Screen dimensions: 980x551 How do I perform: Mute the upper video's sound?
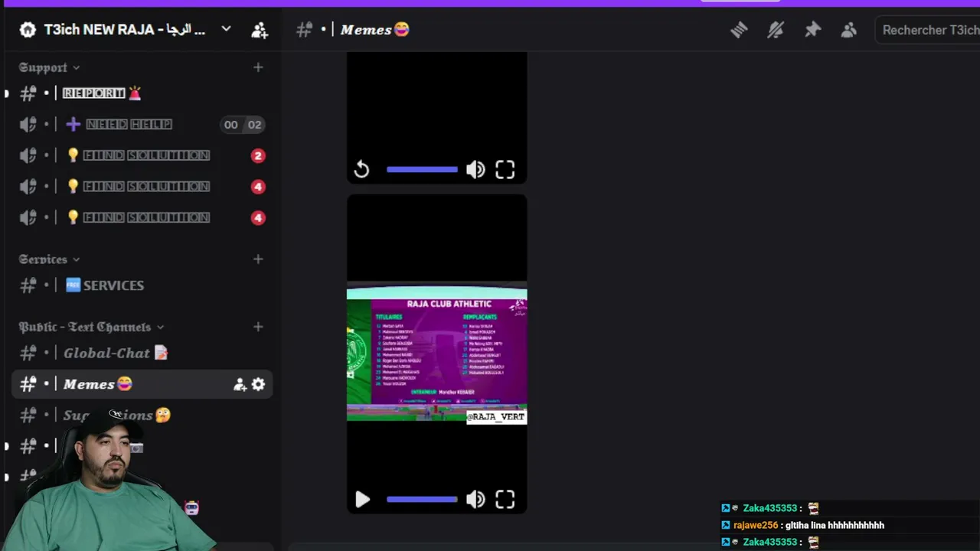[475, 169]
